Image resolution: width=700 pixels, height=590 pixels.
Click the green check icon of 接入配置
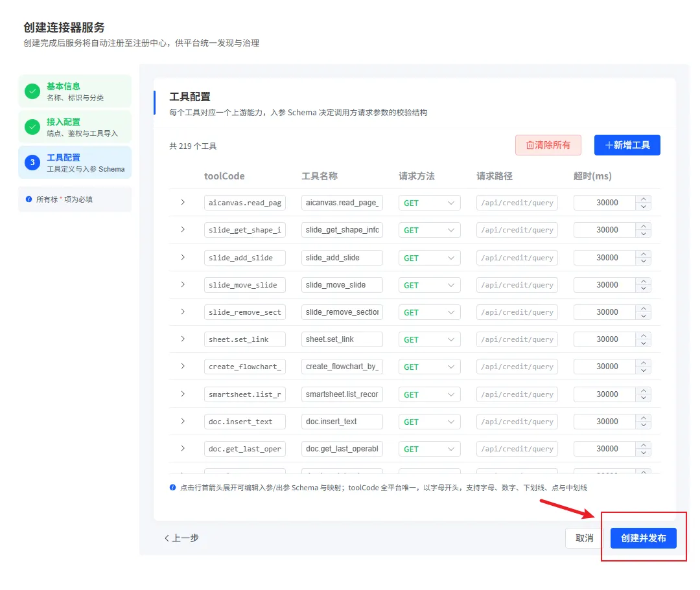32,127
